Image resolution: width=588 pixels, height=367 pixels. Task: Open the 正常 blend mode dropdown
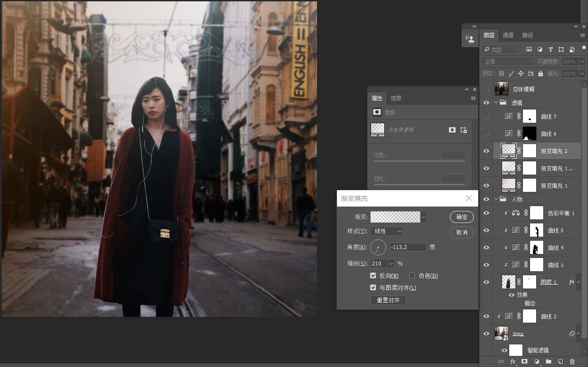[507, 62]
